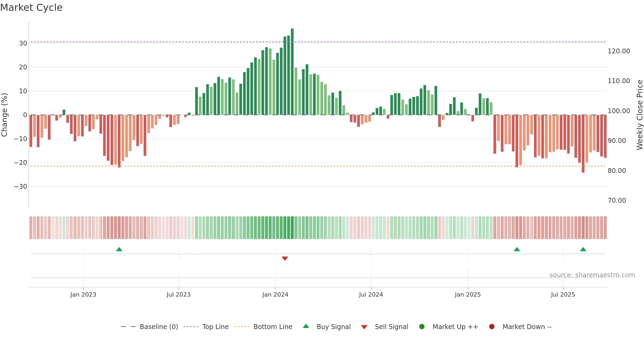
Task: Click the Weekly Close Price axis title
Action: (x=640, y=115)
